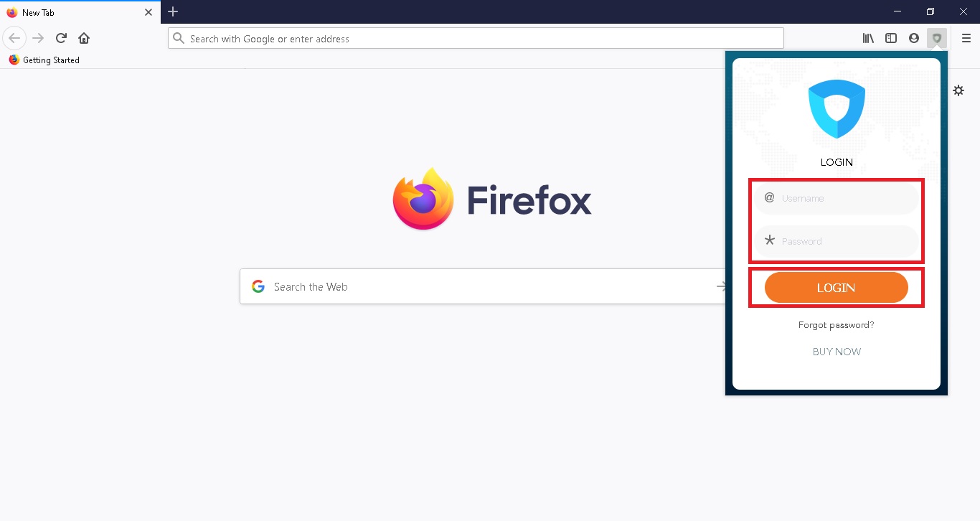Follow the BUY NOW link
Viewport: 980px width, 521px height.
(837, 352)
